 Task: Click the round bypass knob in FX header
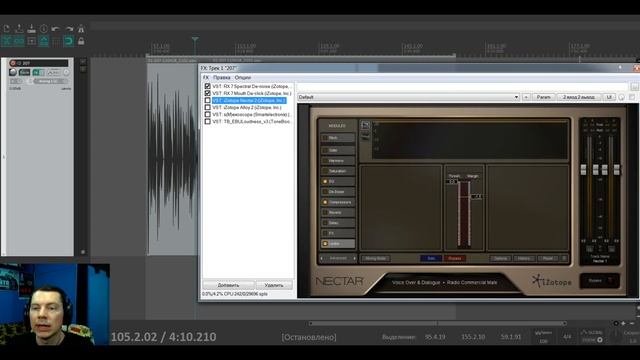pos(621,97)
